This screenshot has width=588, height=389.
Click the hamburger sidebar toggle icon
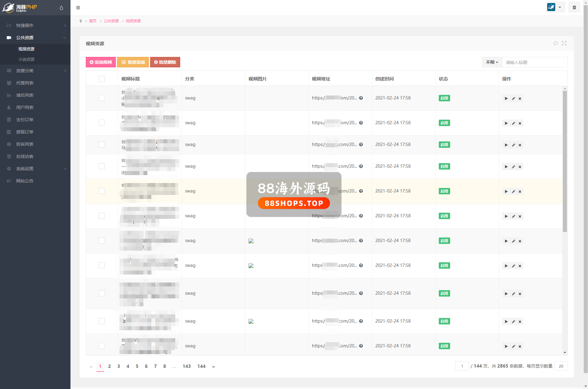pyautogui.click(x=78, y=8)
